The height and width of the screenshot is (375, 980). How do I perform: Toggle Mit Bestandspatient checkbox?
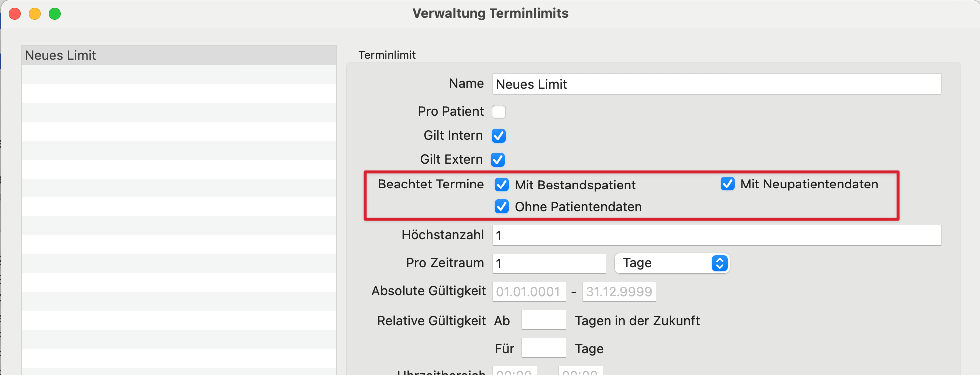point(502,185)
